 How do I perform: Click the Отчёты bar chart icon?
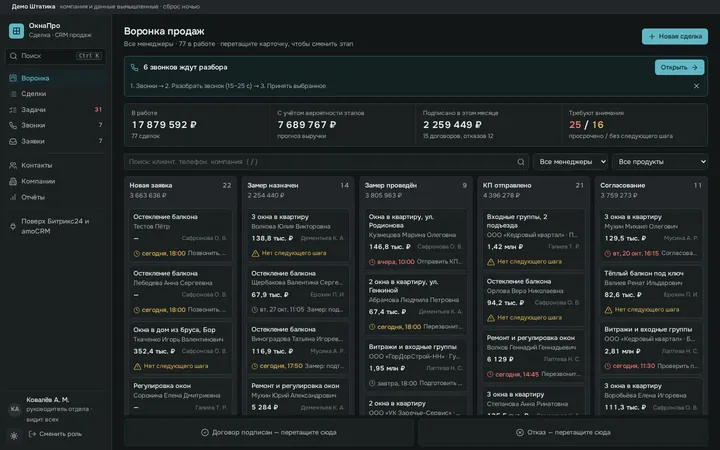13,197
